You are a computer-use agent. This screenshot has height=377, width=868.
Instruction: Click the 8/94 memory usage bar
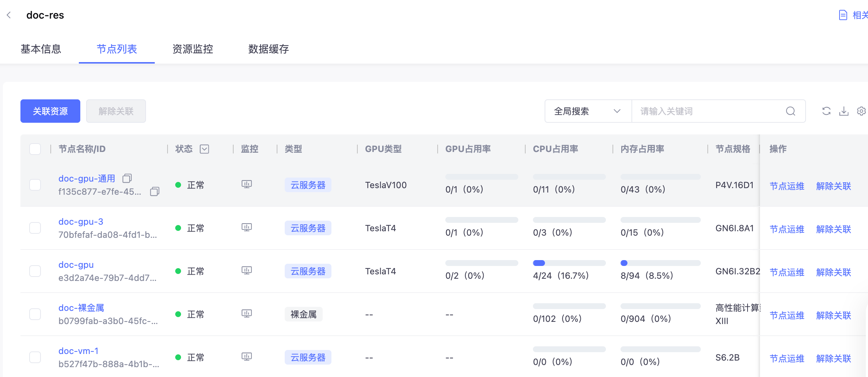(x=661, y=263)
